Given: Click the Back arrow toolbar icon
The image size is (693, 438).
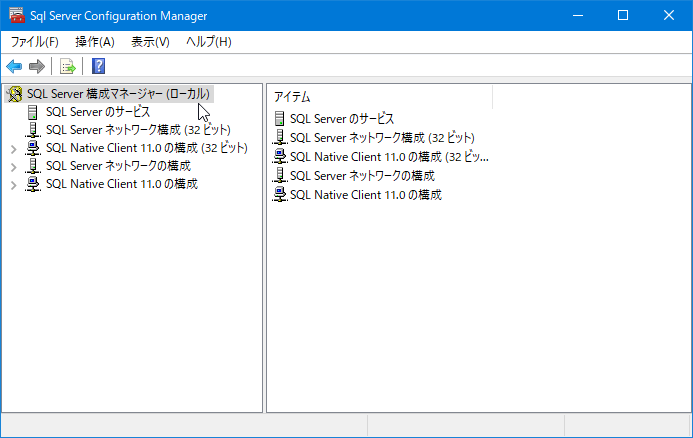Looking at the screenshot, I should point(14,67).
